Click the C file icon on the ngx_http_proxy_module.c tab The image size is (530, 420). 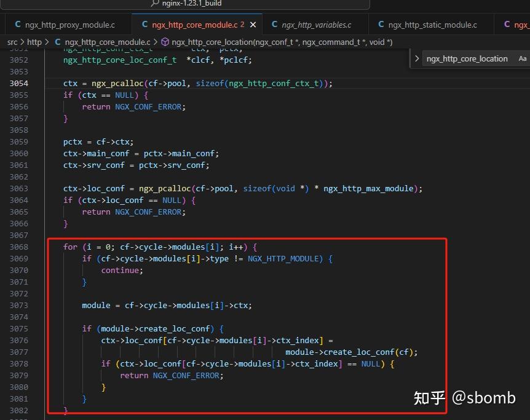pos(17,25)
